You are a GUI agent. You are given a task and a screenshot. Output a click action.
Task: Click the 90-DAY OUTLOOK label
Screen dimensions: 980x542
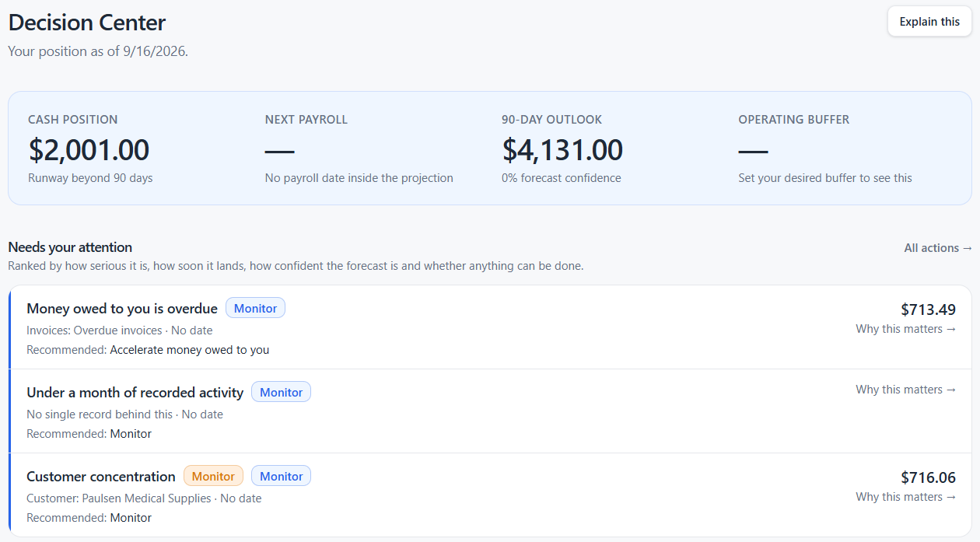click(552, 120)
